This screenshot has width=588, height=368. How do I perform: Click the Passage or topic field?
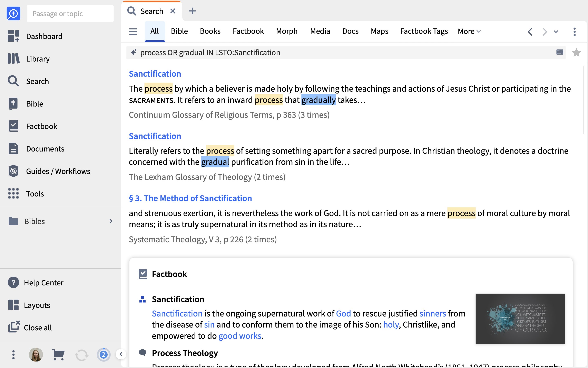tap(70, 13)
